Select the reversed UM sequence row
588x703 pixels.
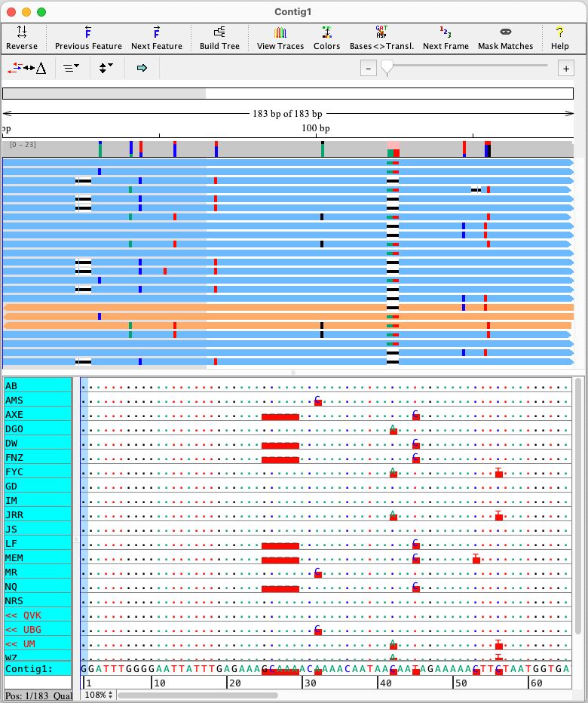pyautogui.click(x=38, y=644)
